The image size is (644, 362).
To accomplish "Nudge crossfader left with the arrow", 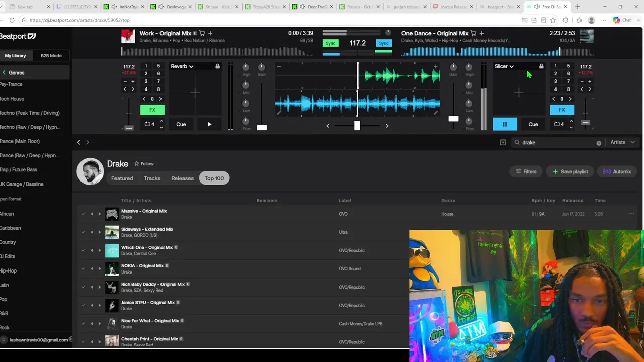I will click(328, 126).
